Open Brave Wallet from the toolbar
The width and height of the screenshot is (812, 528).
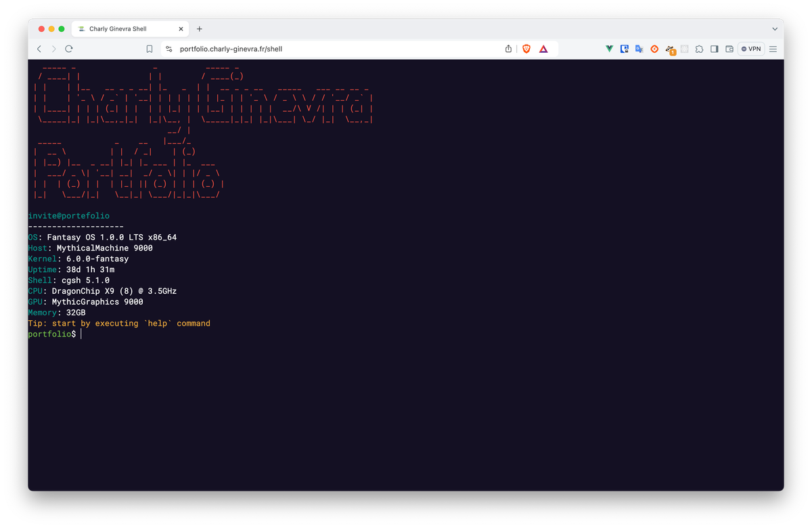pyautogui.click(x=729, y=49)
